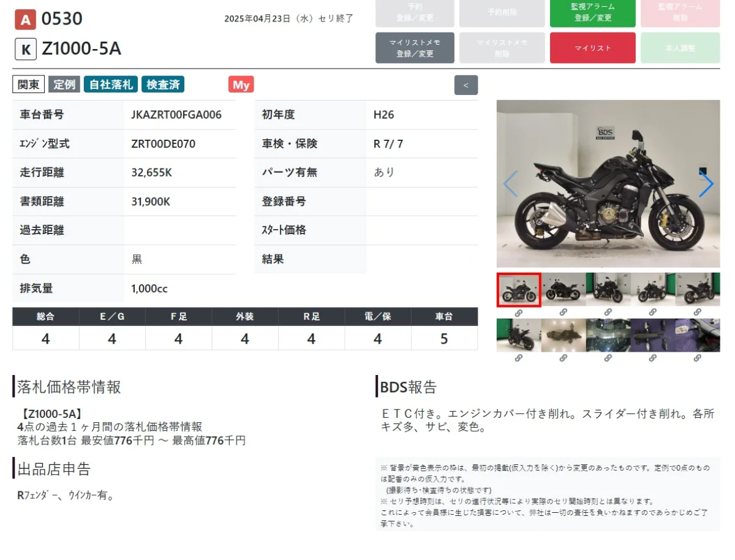This screenshot has width=735, height=560.
Task: Toggle the 検査済 status tag
Action: (x=163, y=85)
